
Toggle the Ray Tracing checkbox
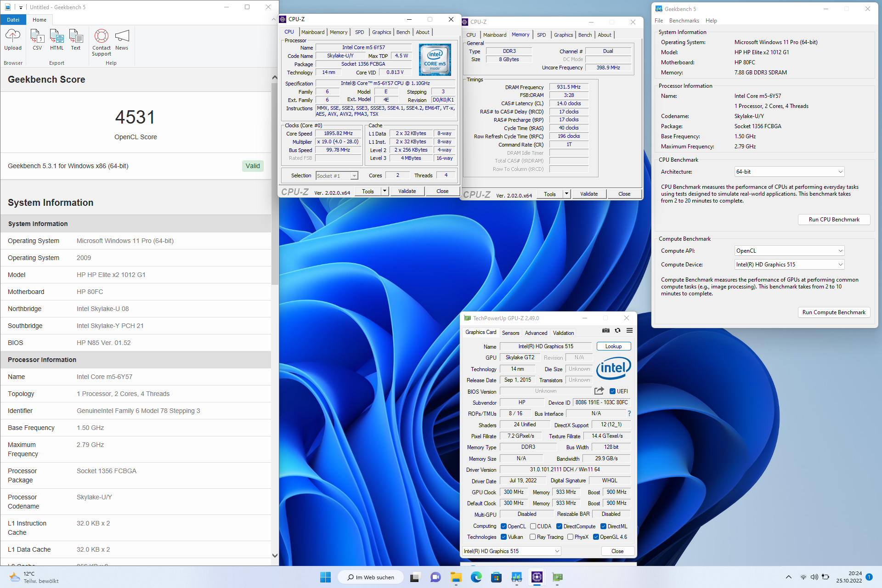[533, 537]
